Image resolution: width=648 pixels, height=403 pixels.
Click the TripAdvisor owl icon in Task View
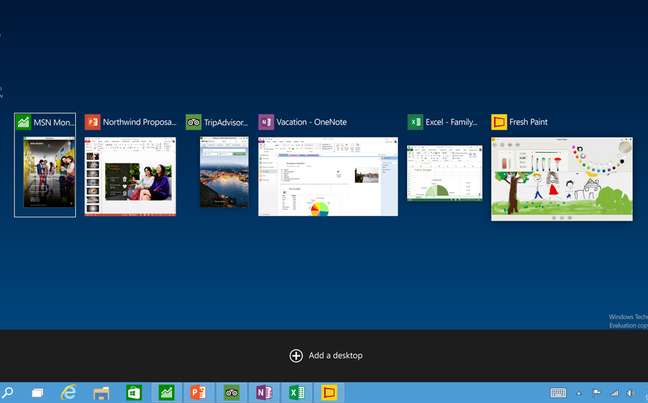point(193,122)
